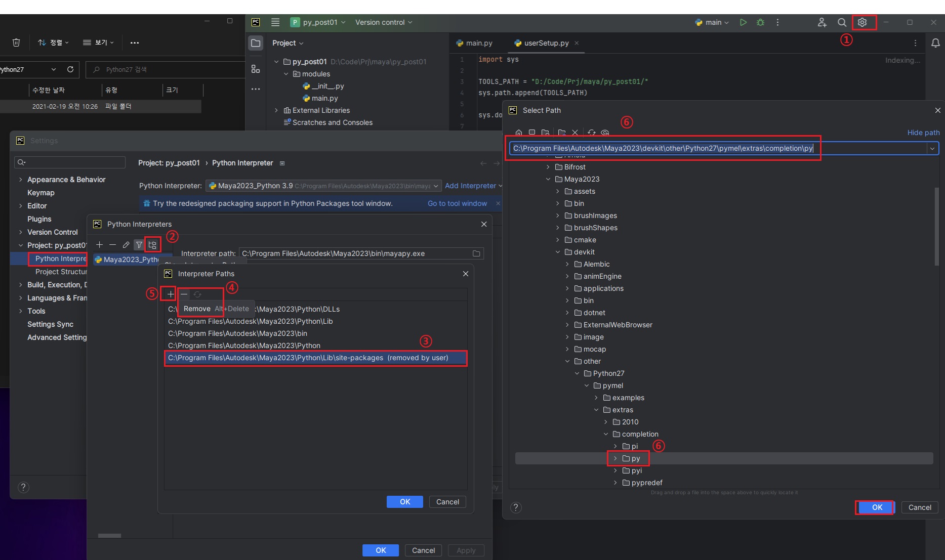Add interpreter in Python Interpreters dialog
The height and width of the screenshot is (560, 945).
(99, 245)
